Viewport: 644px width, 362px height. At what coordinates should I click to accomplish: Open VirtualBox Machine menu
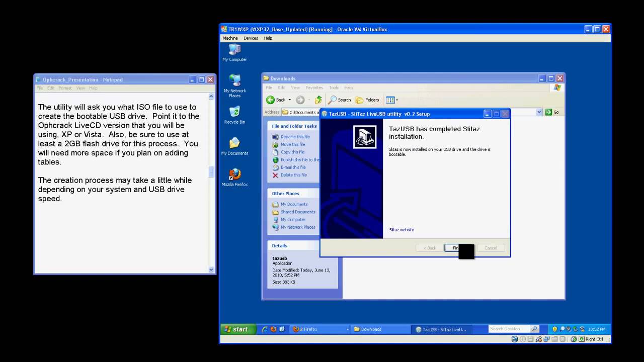[230, 38]
